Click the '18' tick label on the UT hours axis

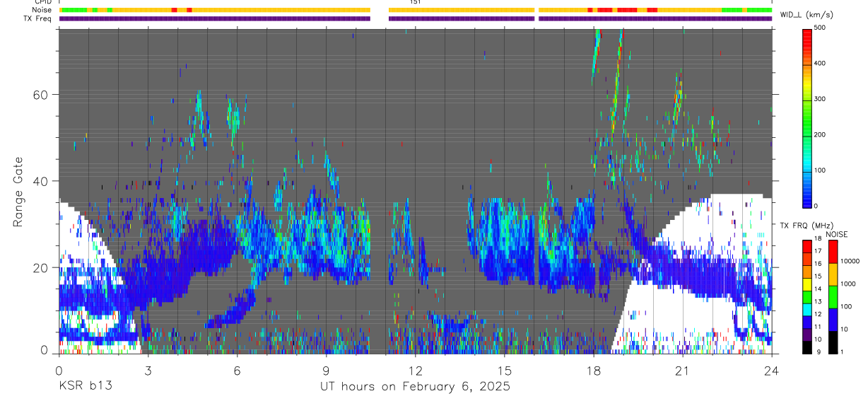coord(594,371)
